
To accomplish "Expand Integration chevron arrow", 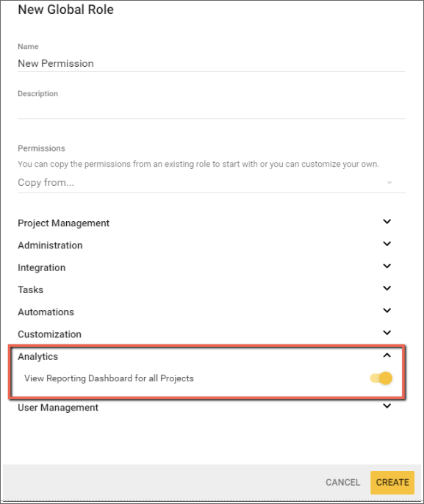I will (387, 266).
